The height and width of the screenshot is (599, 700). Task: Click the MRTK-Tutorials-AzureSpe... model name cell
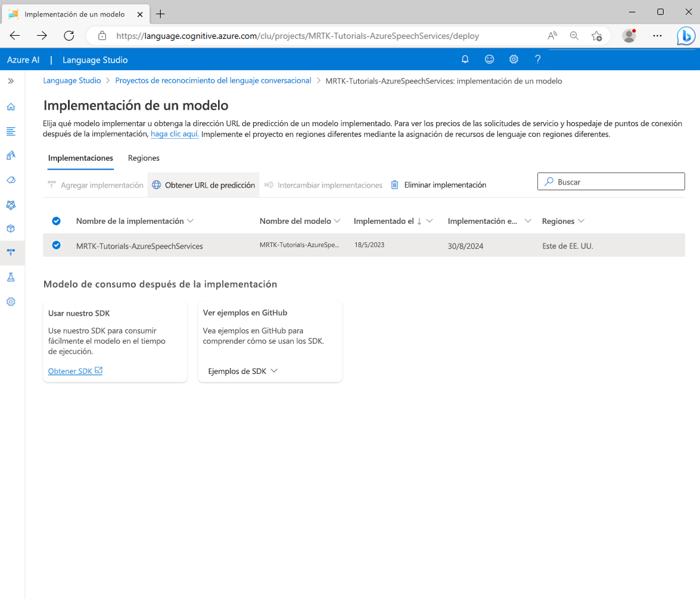[300, 245]
